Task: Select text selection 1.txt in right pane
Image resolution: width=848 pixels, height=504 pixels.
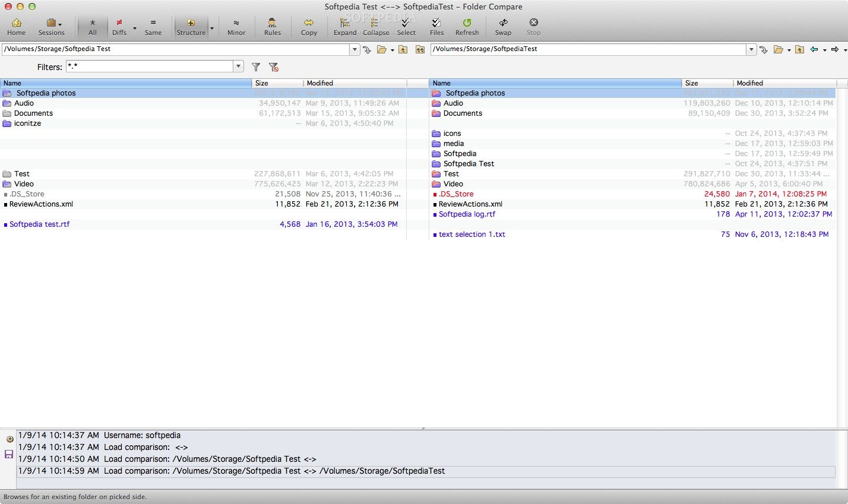Action: click(632, 234)
